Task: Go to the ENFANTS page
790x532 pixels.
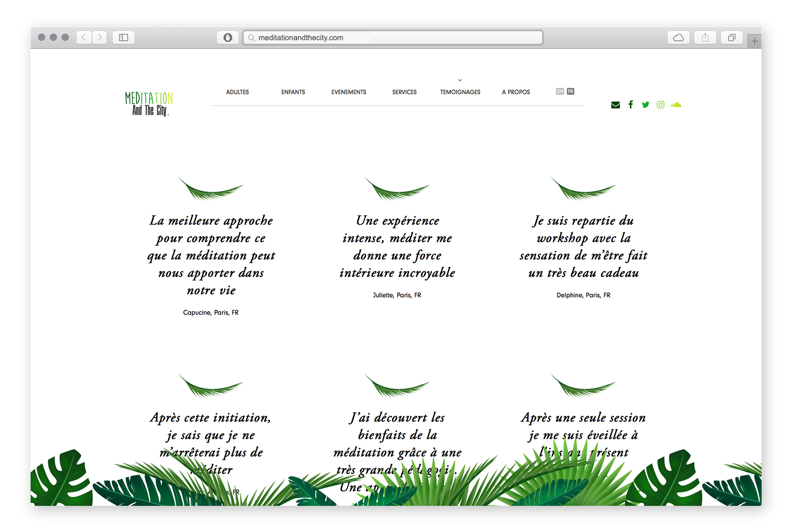Action: pos(293,92)
